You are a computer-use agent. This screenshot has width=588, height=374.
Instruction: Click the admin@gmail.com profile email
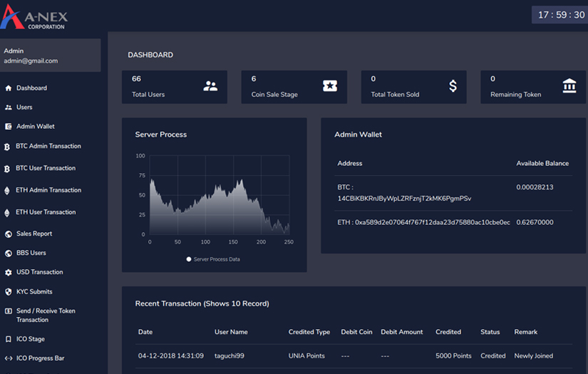31,61
